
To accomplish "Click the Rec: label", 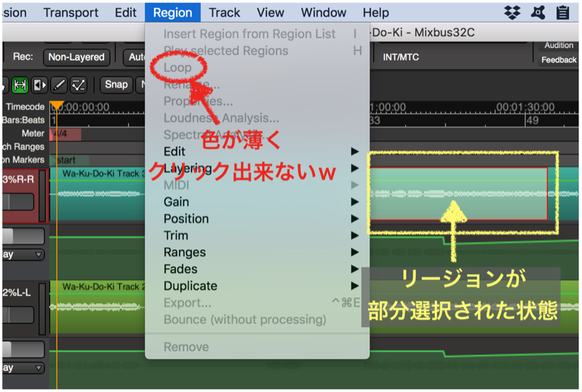I will [23, 57].
